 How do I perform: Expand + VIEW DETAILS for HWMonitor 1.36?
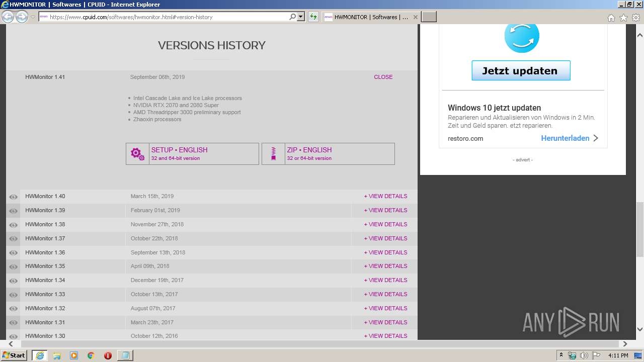tap(385, 252)
